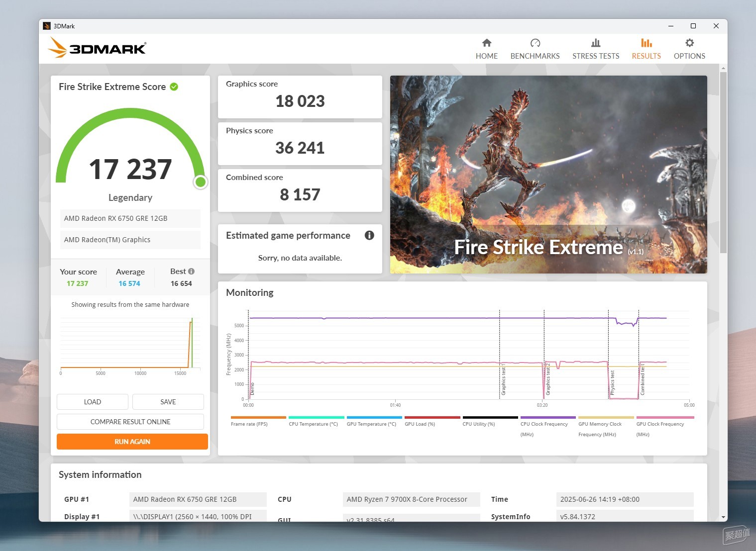Click the Home house icon

pos(487,43)
